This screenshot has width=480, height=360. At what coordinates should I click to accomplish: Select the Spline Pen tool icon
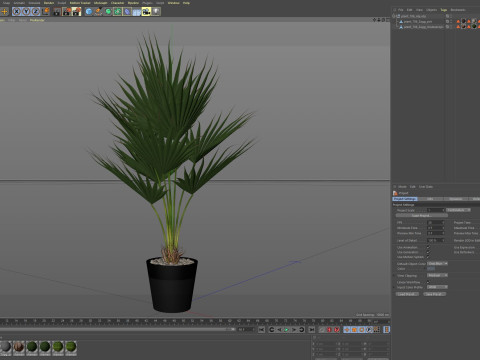(x=98, y=12)
